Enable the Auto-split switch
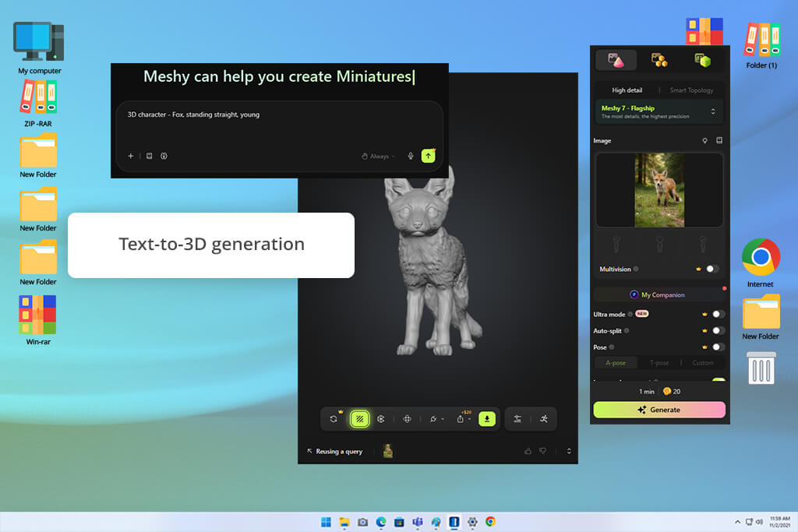 718,330
